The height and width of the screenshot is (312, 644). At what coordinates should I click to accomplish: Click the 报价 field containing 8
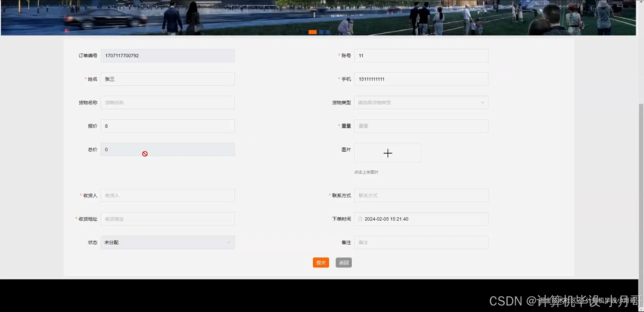(168, 126)
